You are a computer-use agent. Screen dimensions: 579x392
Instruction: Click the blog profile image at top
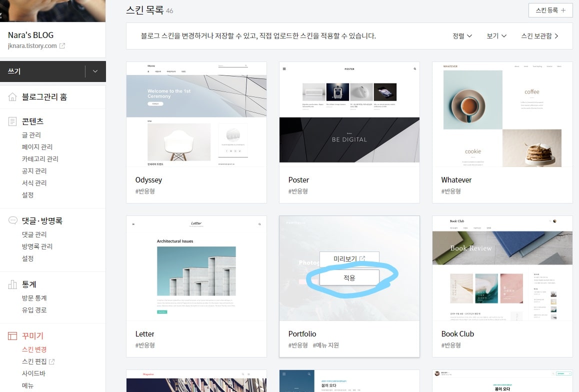point(53,10)
